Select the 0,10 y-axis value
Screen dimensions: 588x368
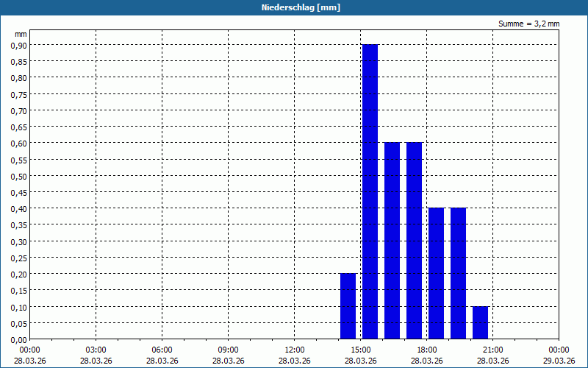click(x=19, y=307)
